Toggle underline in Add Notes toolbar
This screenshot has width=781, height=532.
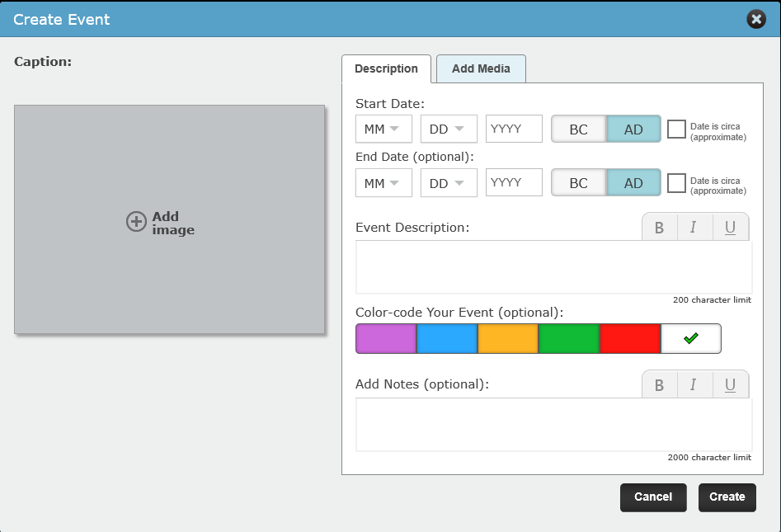730,385
